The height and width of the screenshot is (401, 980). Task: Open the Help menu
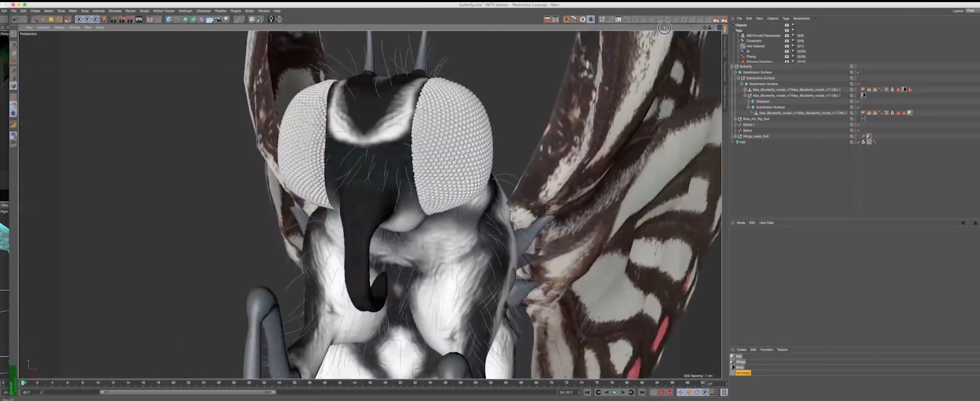(277, 11)
